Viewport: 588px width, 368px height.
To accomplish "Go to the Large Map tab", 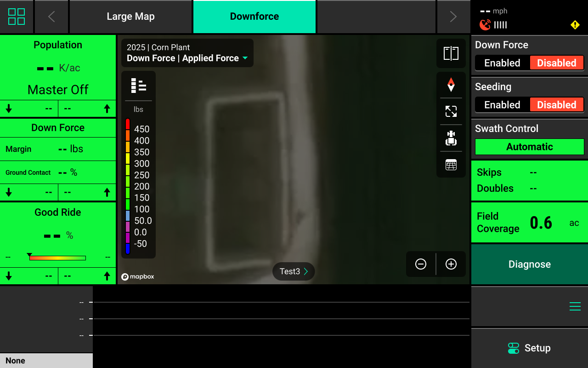I will click(x=130, y=17).
